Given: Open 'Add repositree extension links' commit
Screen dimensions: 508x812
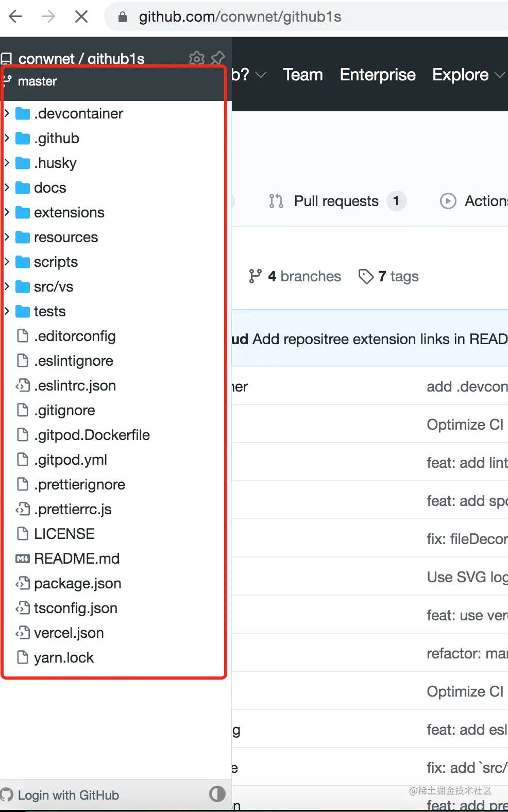Looking at the screenshot, I should [x=380, y=339].
